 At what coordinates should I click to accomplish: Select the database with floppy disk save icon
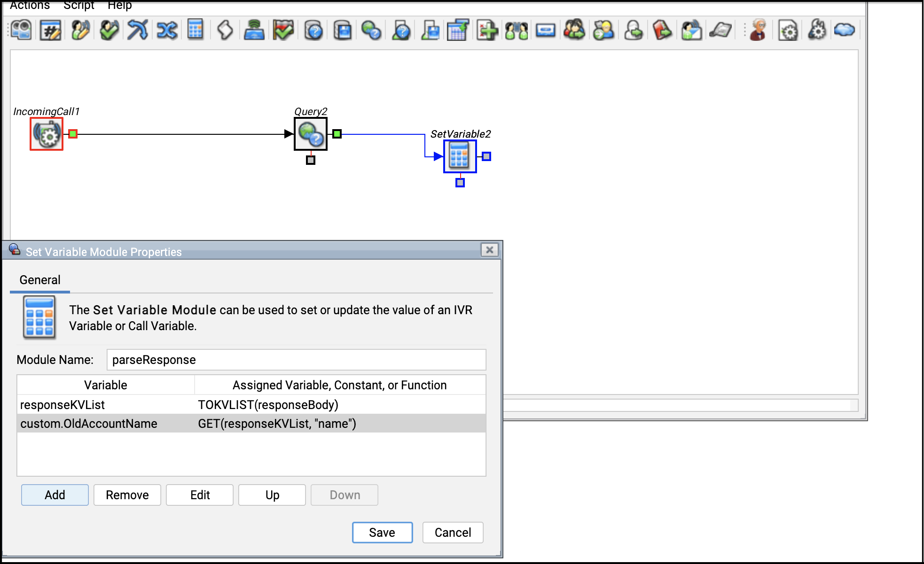pyautogui.click(x=343, y=31)
